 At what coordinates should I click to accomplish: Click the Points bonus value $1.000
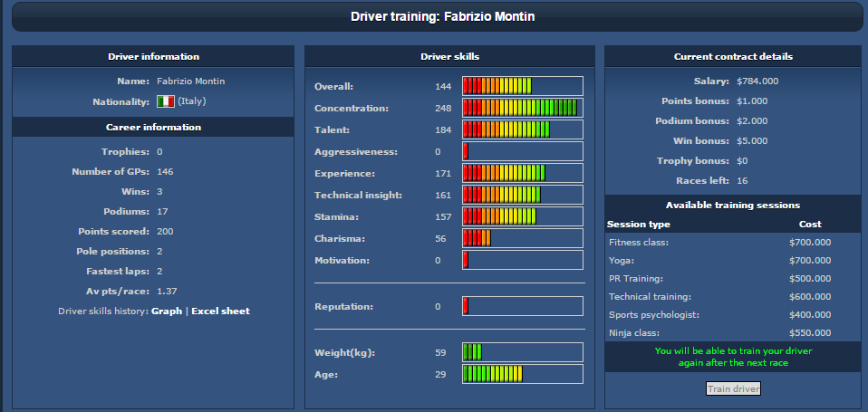(x=752, y=101)
